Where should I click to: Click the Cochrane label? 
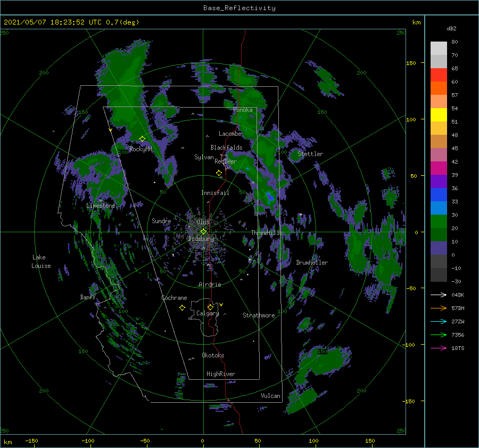(174, 298)
